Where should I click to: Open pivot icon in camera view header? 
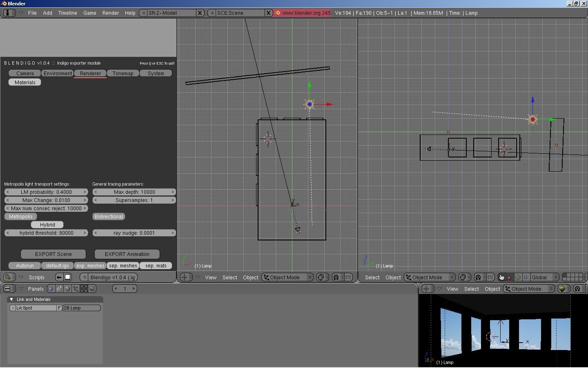(579, 289)
